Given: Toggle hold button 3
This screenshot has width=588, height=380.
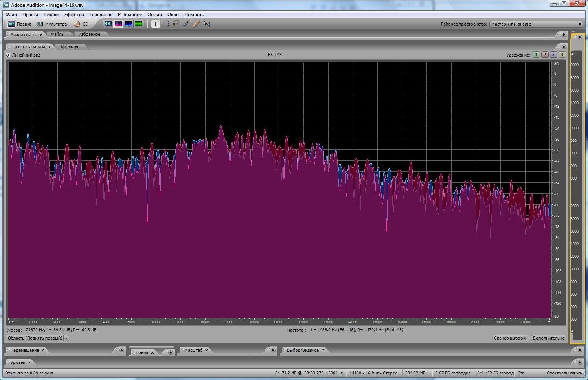Looking at the screenshot, I should [553, 55].
